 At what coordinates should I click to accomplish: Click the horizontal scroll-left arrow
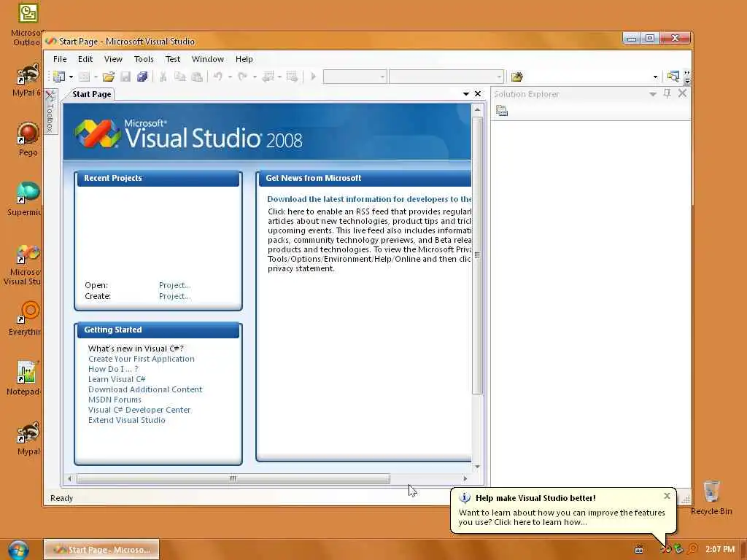click(x=69, y=478)
